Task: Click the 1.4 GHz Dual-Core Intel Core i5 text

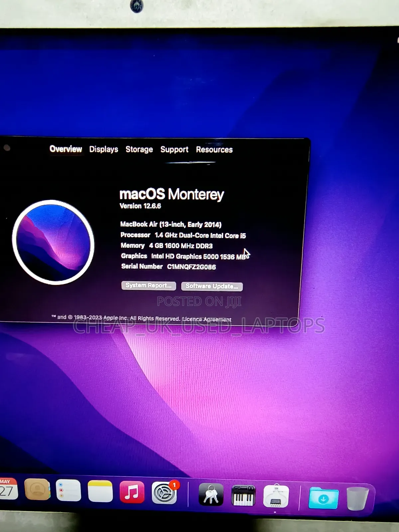Action: tap(200, 235)
